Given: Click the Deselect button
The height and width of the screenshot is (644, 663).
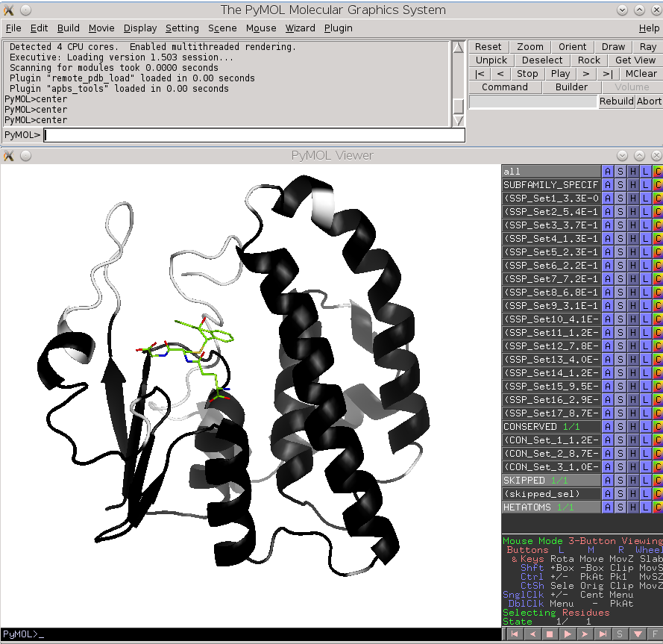Looking at the screenshot, I should [x=542, y=60].
